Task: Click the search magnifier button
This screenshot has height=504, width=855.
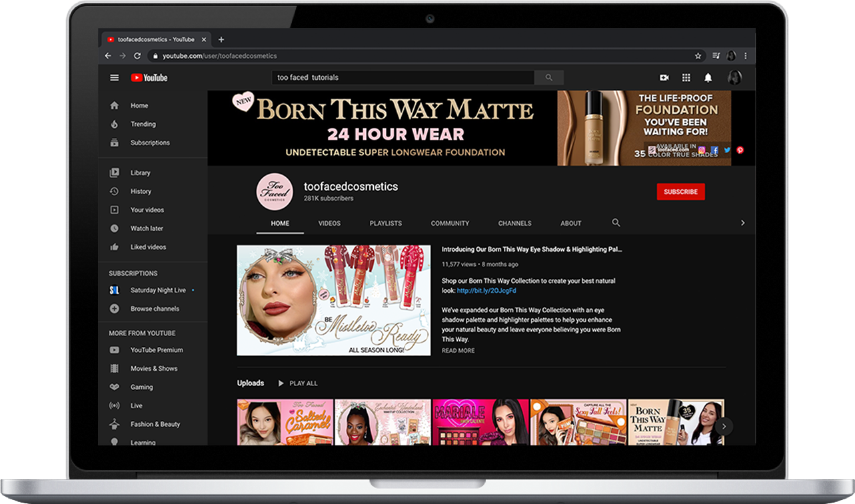Action: [549, 78]
